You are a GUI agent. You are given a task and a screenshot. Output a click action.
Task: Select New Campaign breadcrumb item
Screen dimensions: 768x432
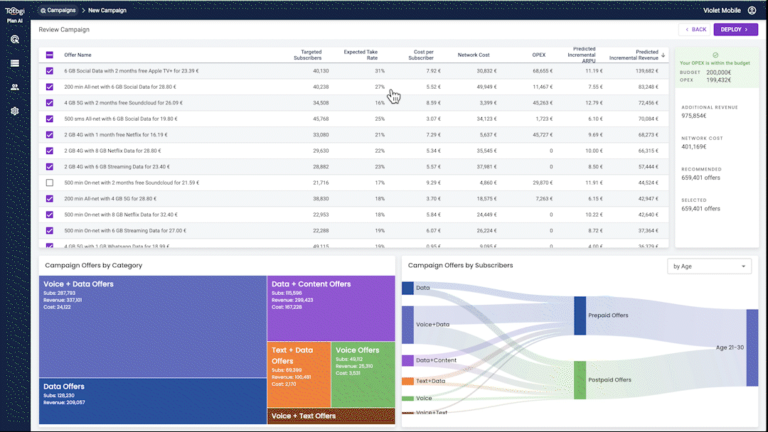coord(107,10)
